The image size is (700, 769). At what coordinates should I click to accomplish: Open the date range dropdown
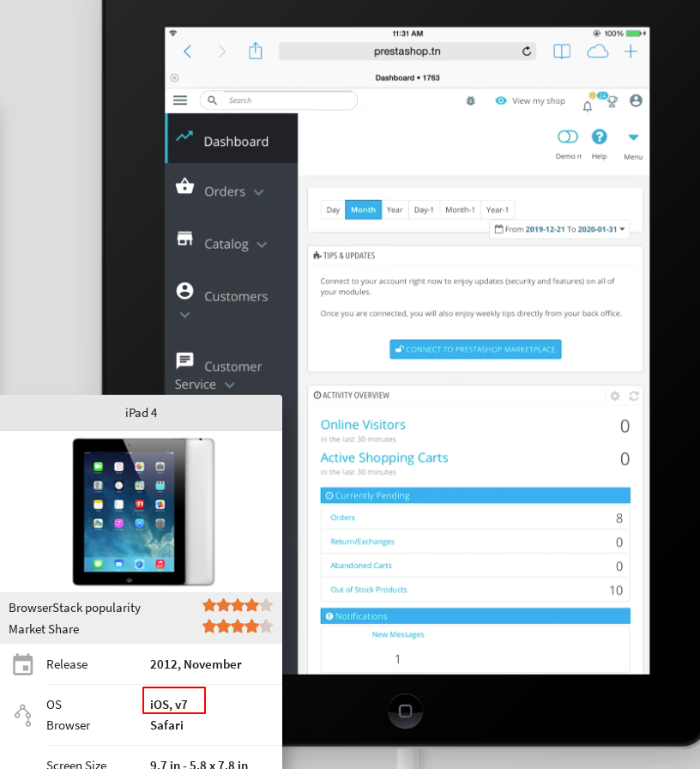tap(560, 229)
